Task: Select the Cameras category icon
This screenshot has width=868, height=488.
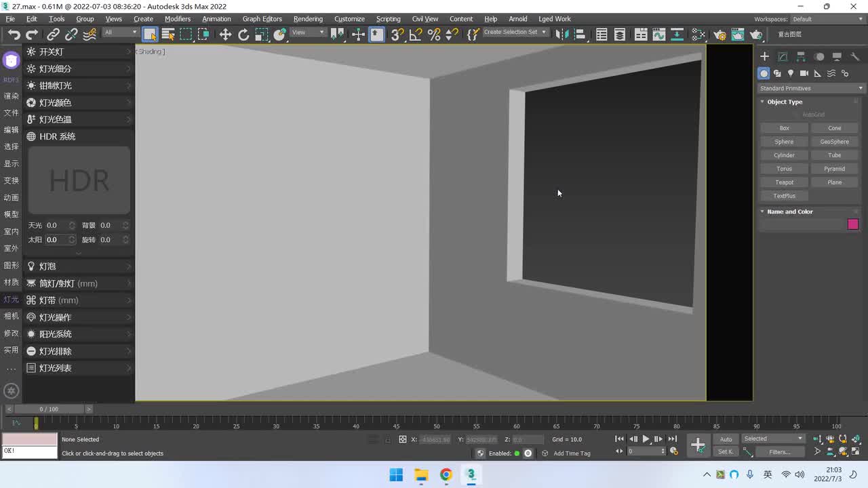Action: pos(804,73)
